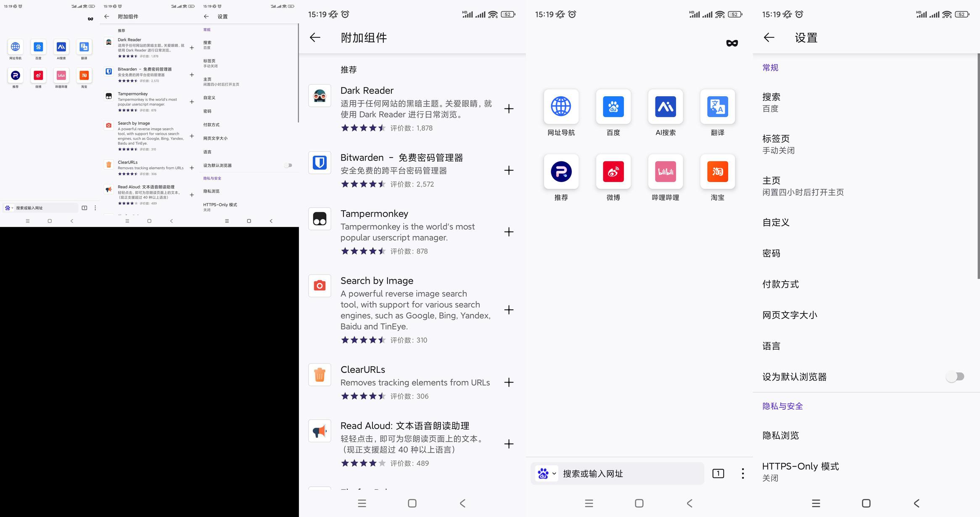
Task: Open HTTPS-Only 模式 in small settings thumbnail
Action: (249, 207)
